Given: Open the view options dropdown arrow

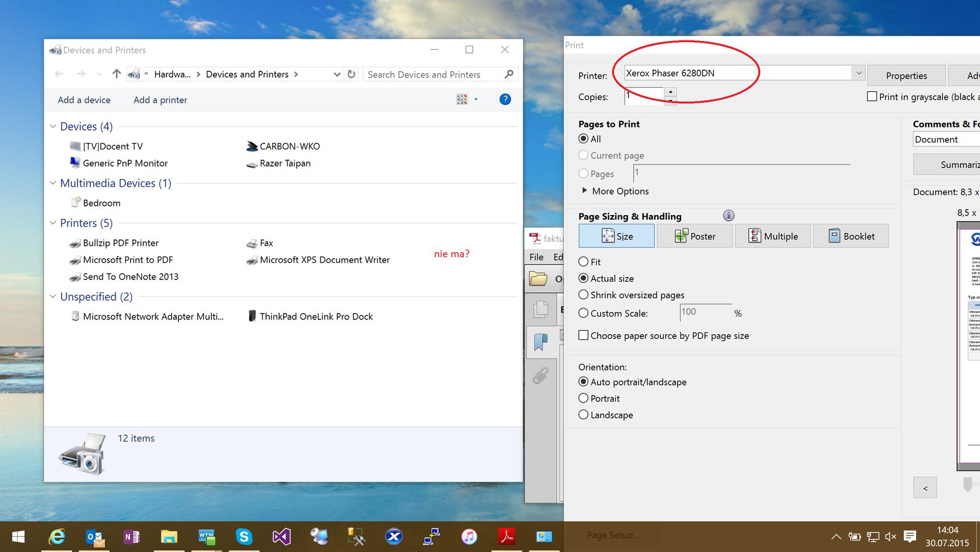Looking at the screenshot, I should coord(476,99).
